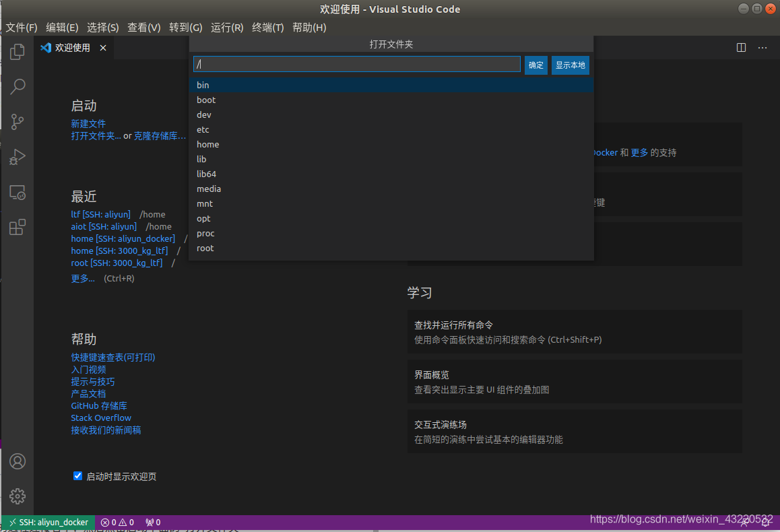Image resolution: width=780 pixels, height=532 pixels.
Task: Click the 新建文件 link
Action: click(x=88, y=123)
